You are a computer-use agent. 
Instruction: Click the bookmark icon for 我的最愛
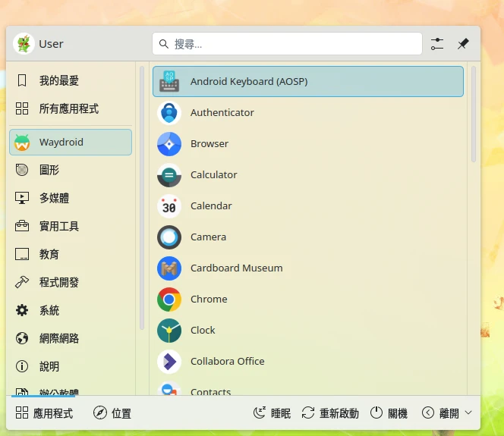point(22,80)
